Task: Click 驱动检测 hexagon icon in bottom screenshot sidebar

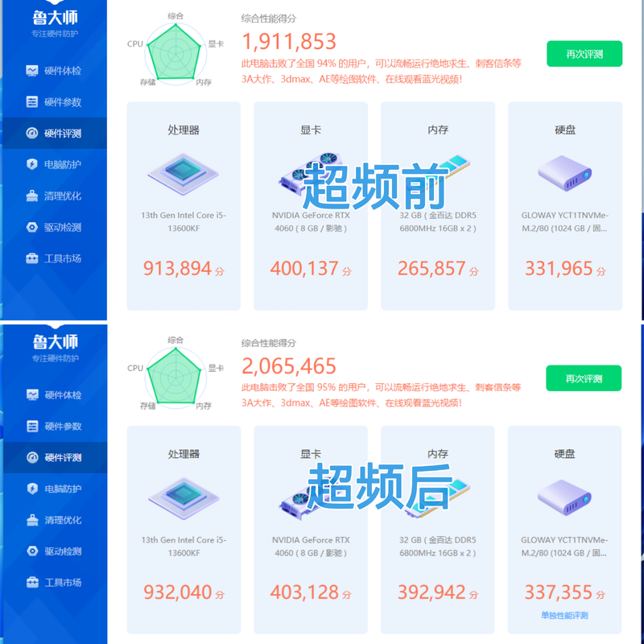Action: tap(32, 551)
